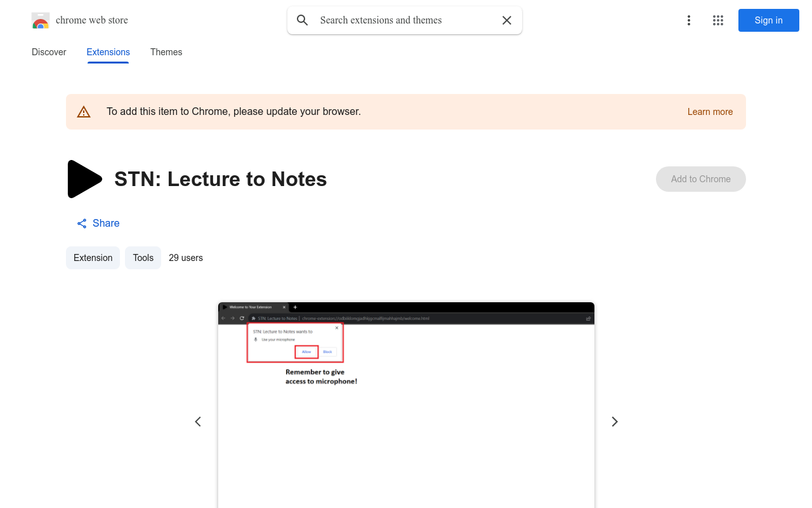Show the next screenshot with right chevron
The height and width of the screenshot is (508, 812).
tap(614, 422)
